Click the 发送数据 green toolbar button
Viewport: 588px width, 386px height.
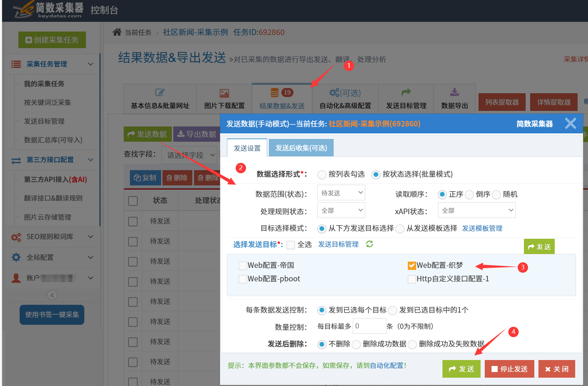(x=148, y=134)
